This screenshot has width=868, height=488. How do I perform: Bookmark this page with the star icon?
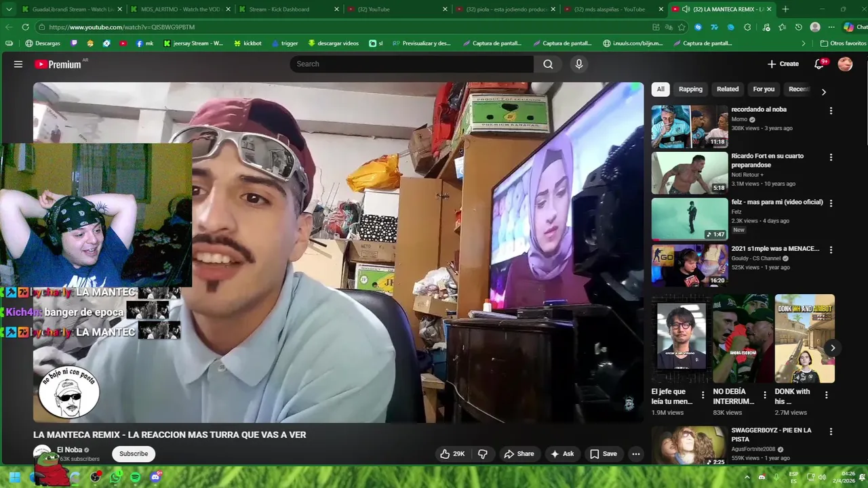coord(682,27)
